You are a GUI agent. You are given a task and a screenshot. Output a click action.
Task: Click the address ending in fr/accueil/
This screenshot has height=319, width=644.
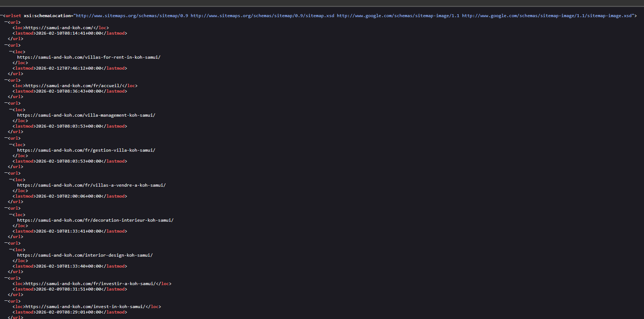click(74, 86)
